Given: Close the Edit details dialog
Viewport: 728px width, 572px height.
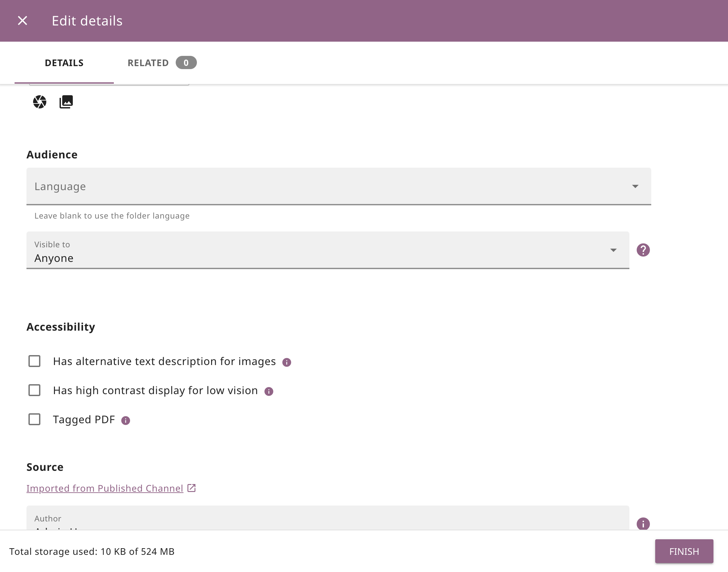Looking at the screenshot, I should 23,21.
